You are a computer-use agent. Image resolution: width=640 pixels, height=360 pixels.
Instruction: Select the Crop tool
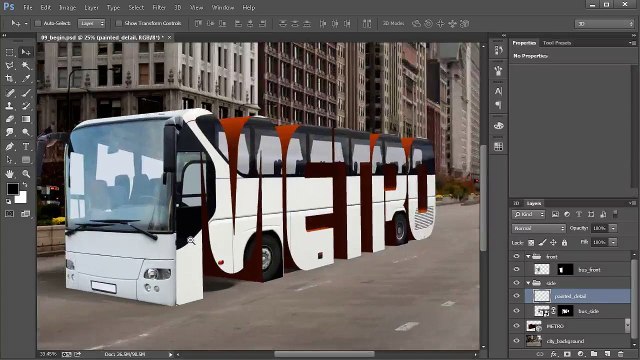coord(9,78)
